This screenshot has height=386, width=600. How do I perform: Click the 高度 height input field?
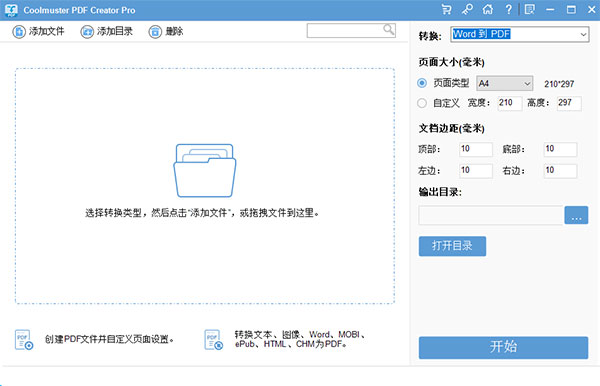[569, 103]
